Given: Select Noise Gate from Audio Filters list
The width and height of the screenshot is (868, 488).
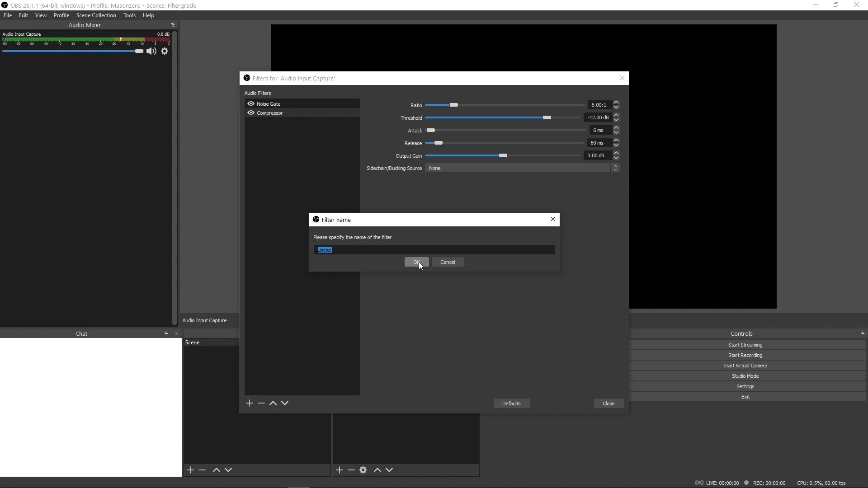Looking at the screenshot, I should (268, 103).
